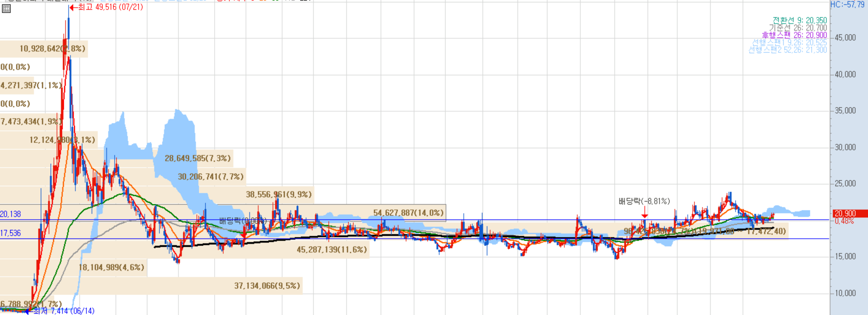This screenshot has height=315, width=868.
Task: Click the -0.48% change value
Action: [843, 221]
